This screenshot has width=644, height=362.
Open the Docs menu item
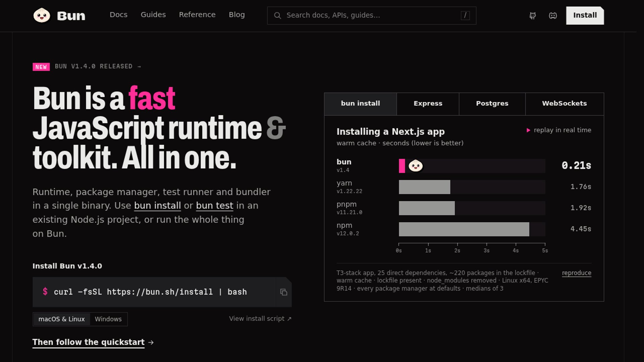pyautogui.click(x=118, y=15)
